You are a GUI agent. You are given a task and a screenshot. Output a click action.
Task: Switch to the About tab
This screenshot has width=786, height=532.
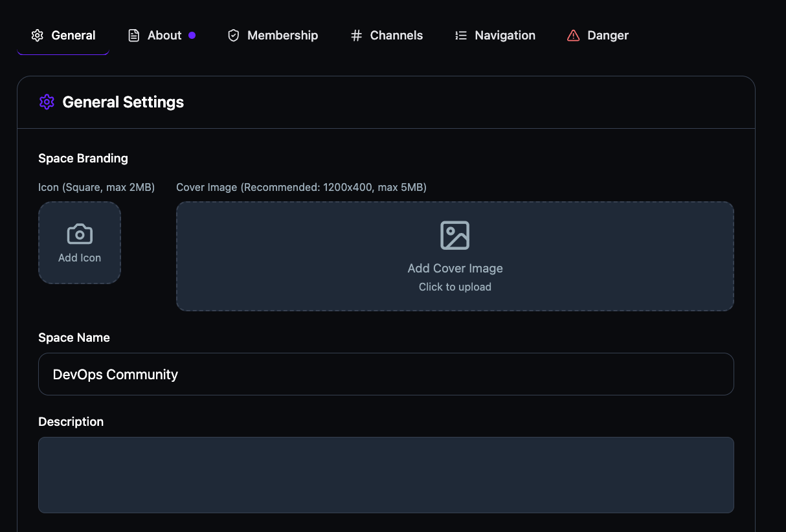(161, 36)
